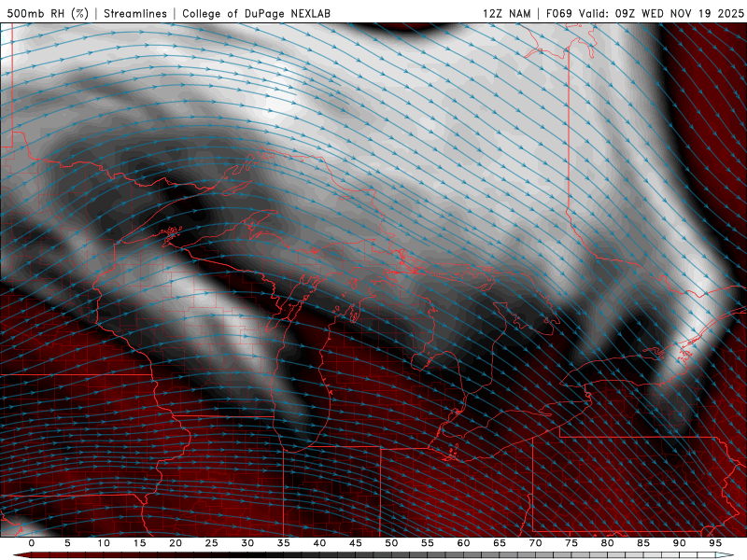747x560 pixels.
Task: Click the 5 percent color scale label
Action: (67, 543)
